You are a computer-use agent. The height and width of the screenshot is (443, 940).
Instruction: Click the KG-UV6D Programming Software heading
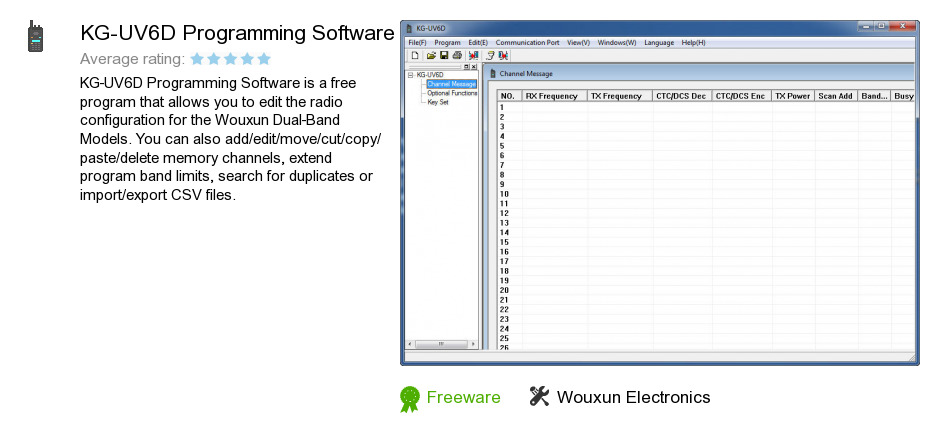tap(237, 33)
